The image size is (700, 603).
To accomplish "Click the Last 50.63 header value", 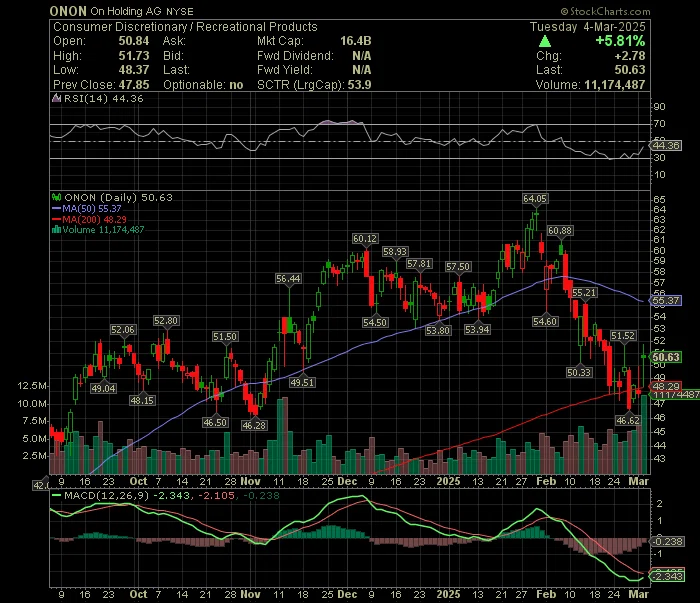I will click(630, 70).
